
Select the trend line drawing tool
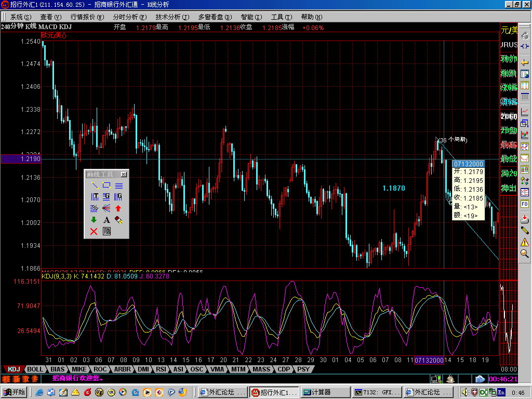(94, 185)
